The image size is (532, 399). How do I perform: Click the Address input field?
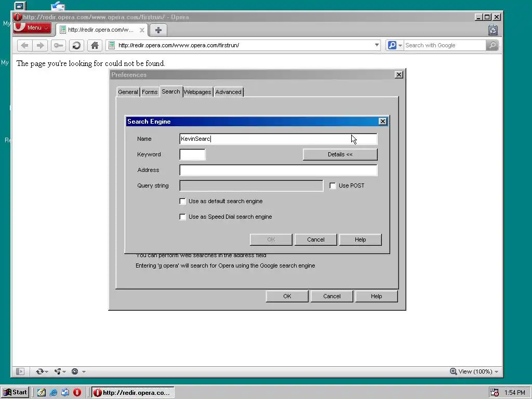click(x=278, y=170)
